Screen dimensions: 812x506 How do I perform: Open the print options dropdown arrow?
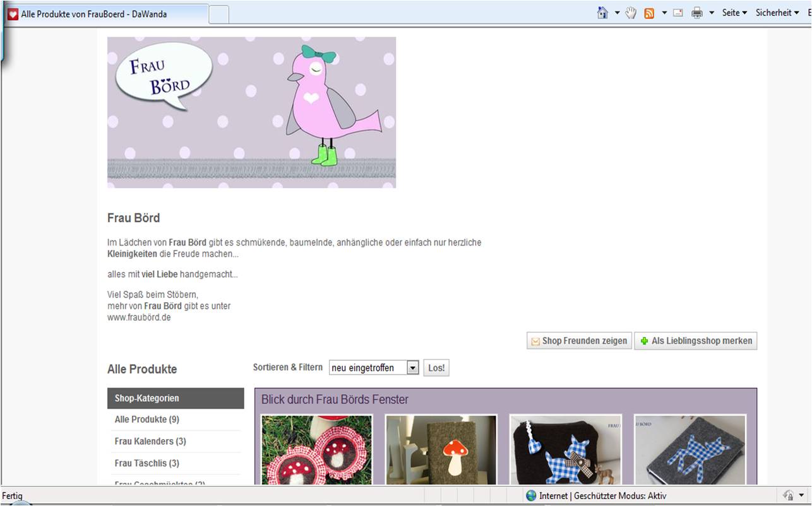[712, 13]
